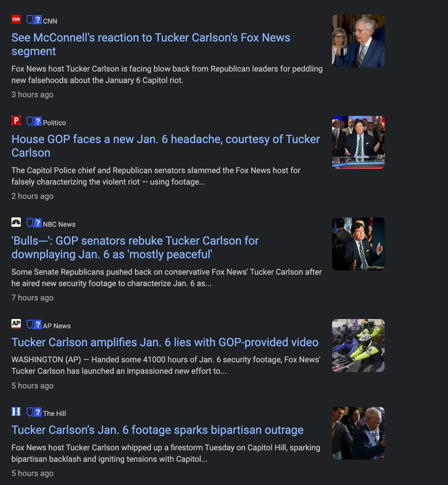
Task: Click the NBC News story thumbnail image
Action: [358, 244]
